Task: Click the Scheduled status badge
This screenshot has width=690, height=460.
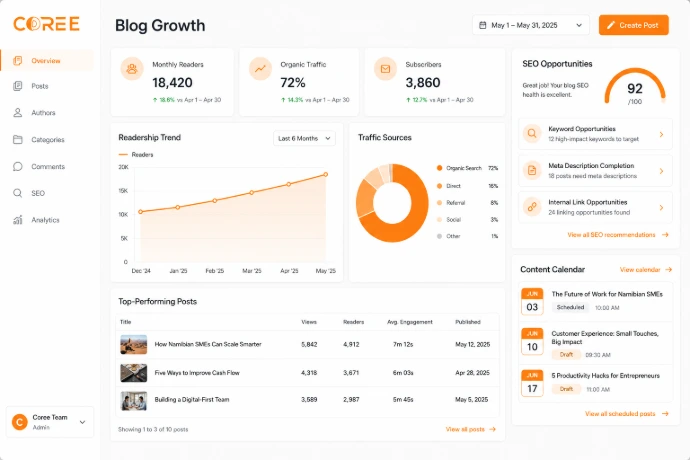Action: click(570, 307)
